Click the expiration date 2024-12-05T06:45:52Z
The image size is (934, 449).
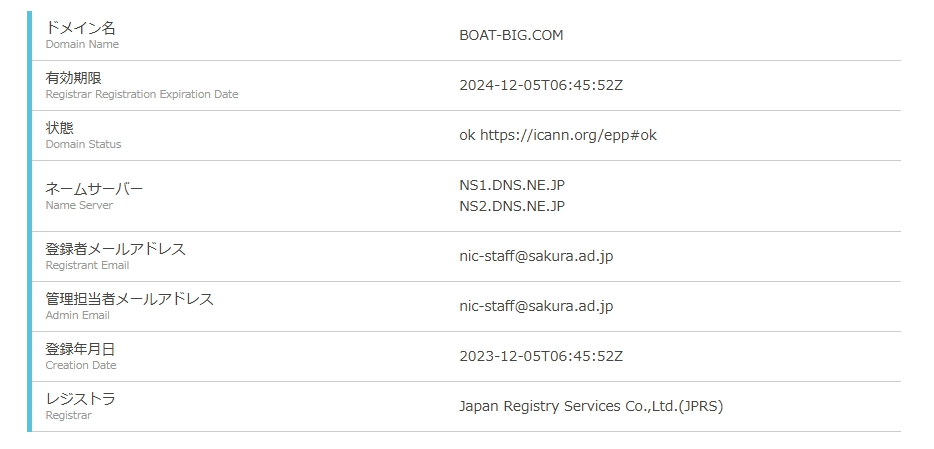541,85
